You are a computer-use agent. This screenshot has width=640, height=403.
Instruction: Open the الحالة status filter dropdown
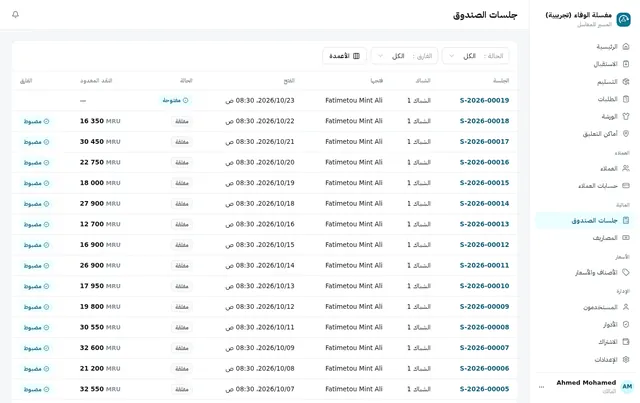(476, 56)
